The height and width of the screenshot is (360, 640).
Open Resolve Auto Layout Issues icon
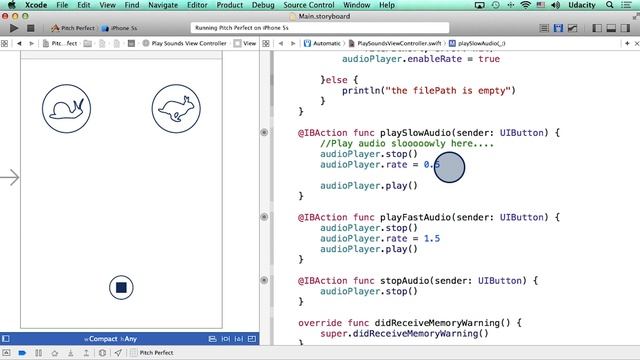coord(252,339)
